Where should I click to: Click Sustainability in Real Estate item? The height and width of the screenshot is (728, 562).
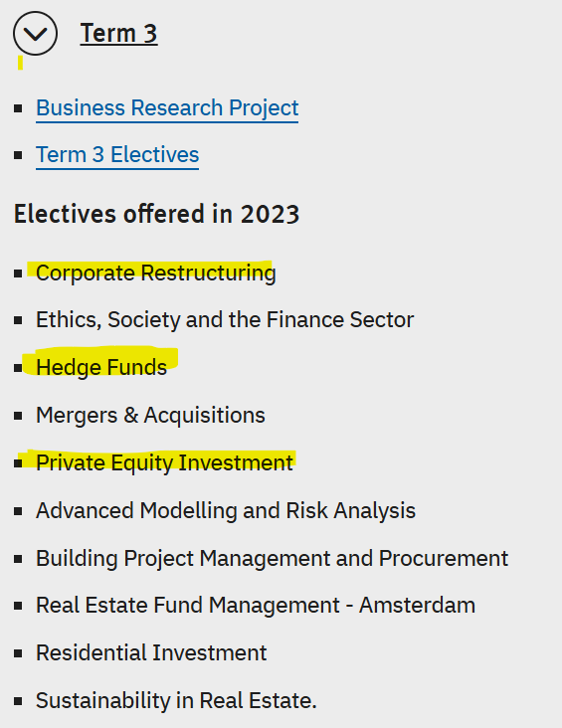click(176, 700)
